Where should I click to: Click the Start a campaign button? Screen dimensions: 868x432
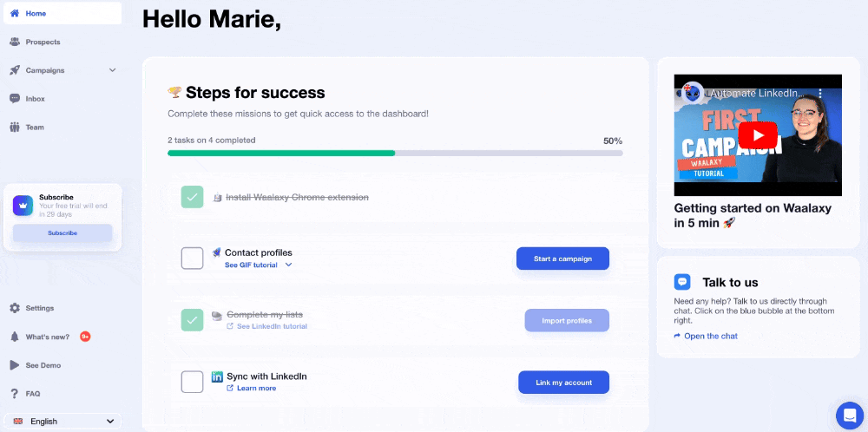pyautogui.click(x=562, y=259)
